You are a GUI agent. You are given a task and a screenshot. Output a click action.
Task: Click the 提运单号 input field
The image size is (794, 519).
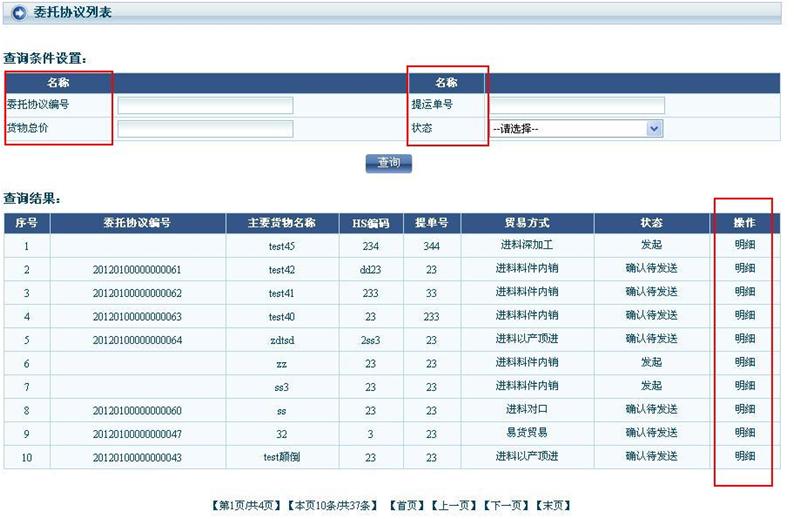click(576, 105)
